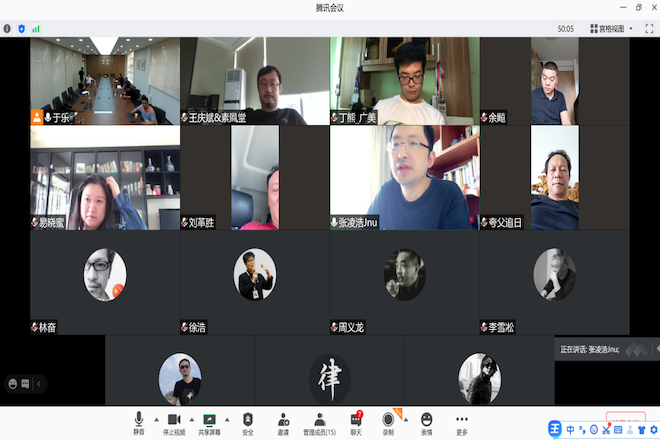Select 易晓蜜 video tile
The width and height of the screenshot is (660, 440).
105,177
